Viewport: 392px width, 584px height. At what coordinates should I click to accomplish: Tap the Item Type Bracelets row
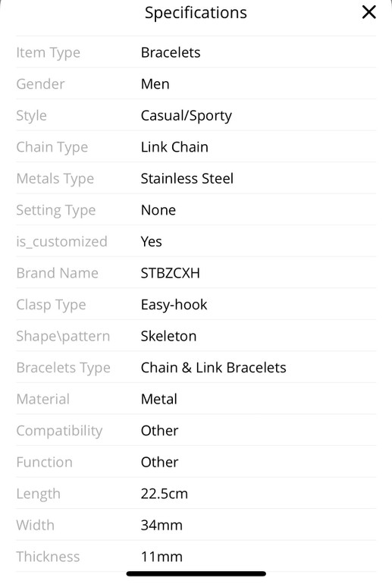[x=196, y=52]
